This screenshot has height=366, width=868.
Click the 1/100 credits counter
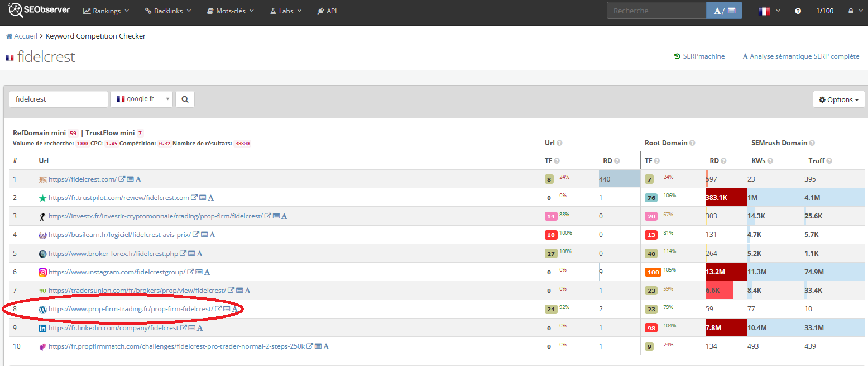tap(825, 11)
